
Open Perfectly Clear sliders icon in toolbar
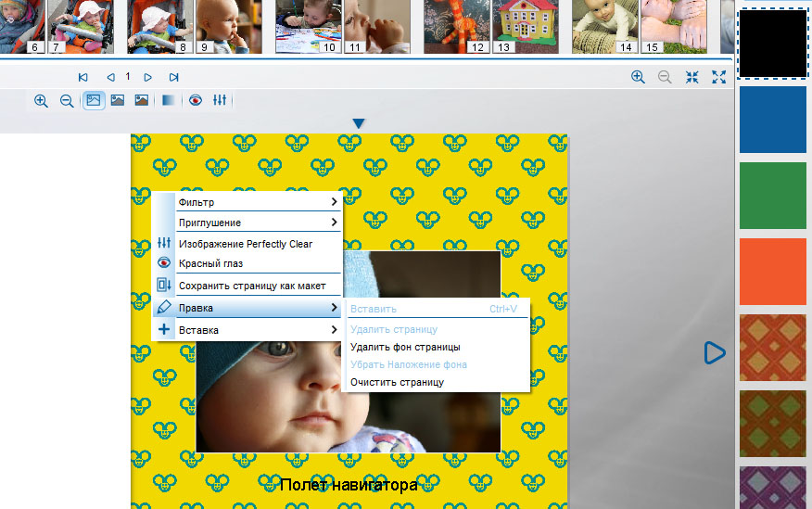coord(220,100)
